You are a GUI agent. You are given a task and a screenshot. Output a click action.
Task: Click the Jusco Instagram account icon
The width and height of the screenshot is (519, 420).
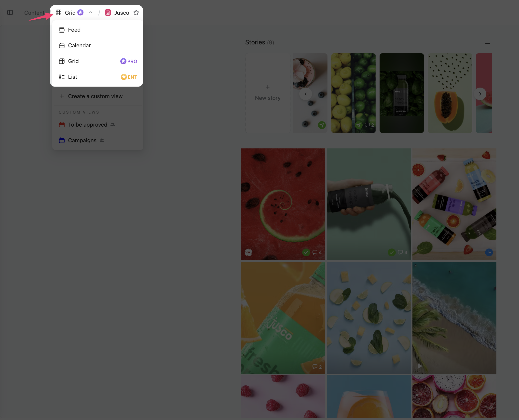point(108,13)
